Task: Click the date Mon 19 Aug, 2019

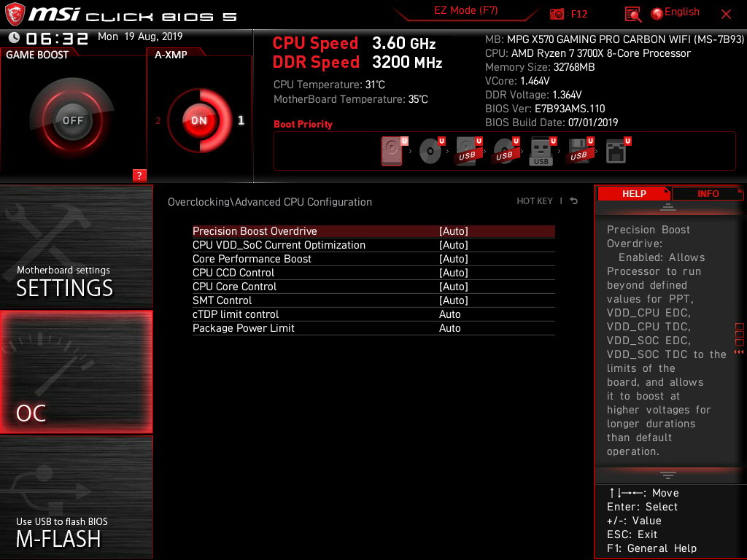Action: pyautogui.click(x=140, y=36)
